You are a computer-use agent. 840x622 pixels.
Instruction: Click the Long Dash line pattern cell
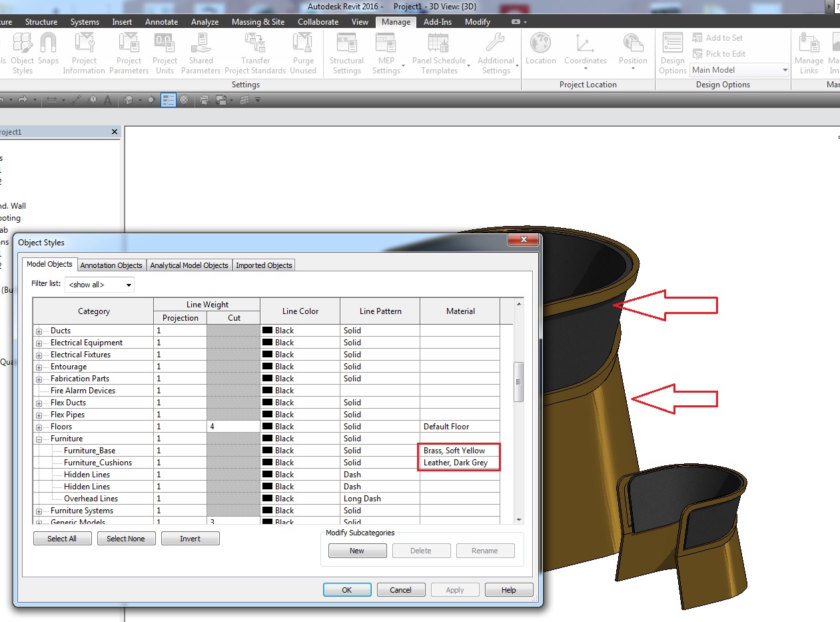(x=380, y=499)
